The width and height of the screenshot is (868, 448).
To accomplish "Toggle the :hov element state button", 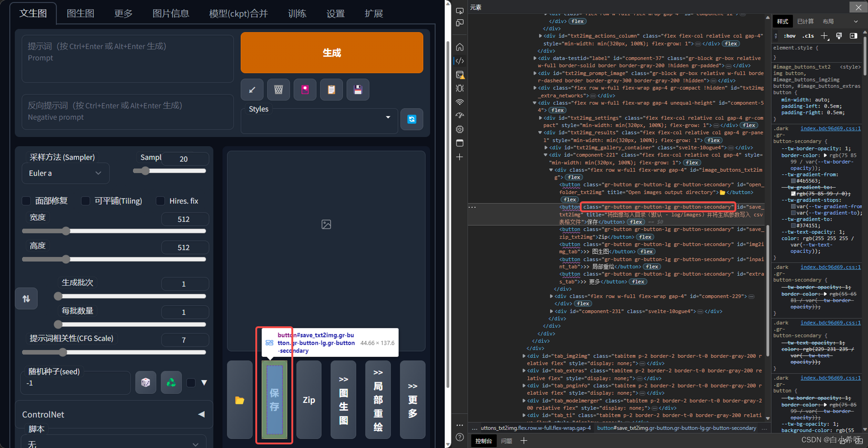I will [789, 36].
